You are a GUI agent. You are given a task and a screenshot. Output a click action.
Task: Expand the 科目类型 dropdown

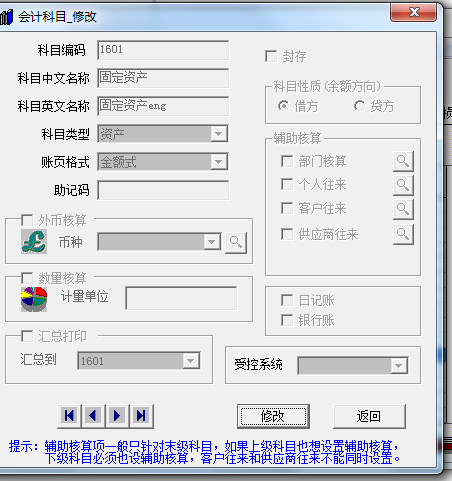pyautogui.click(x=219, y=134)
